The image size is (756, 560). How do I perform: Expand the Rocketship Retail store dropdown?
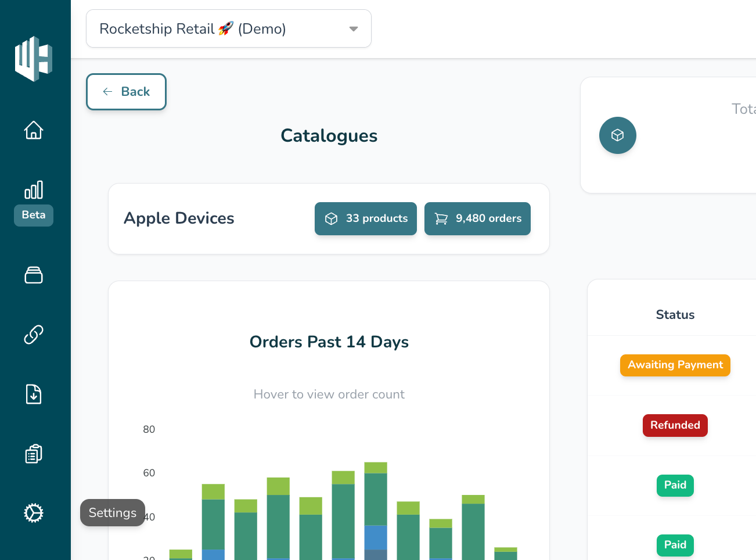(229, 28)
